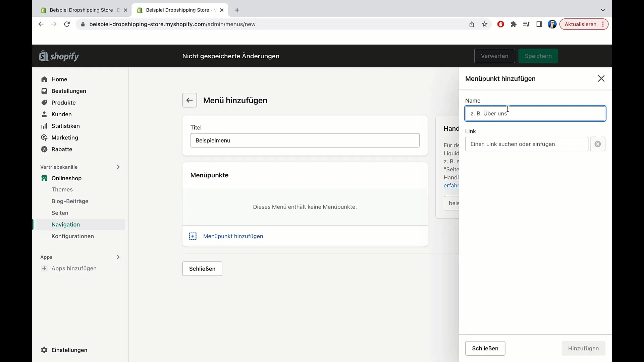
Task: Click the plus icon beside Apps hinzufügen
Action: pyautogui.click(x=44, y=268)
